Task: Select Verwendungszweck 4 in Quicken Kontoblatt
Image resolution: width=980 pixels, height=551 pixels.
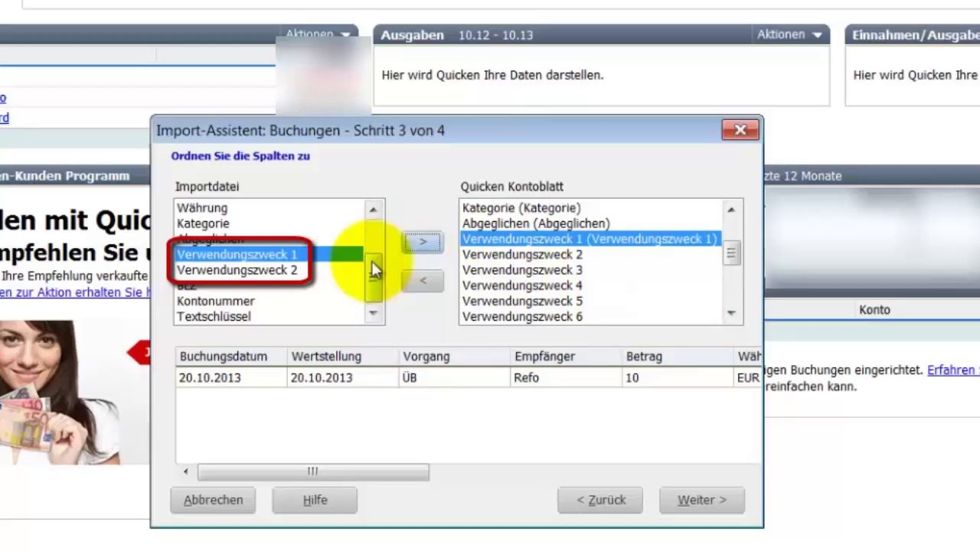Action: pos(590,285)
